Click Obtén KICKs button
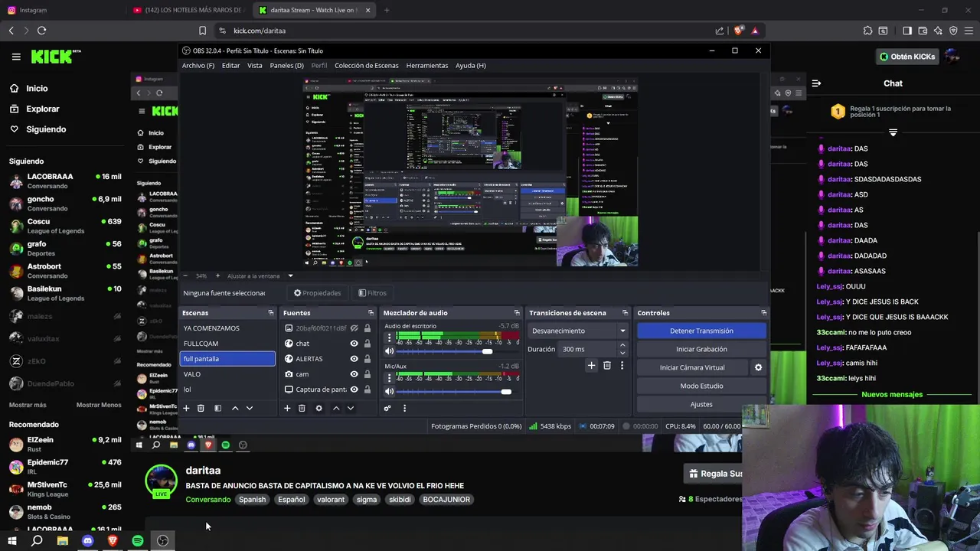Viewport: 980px width, 551px height. [907, 57]
